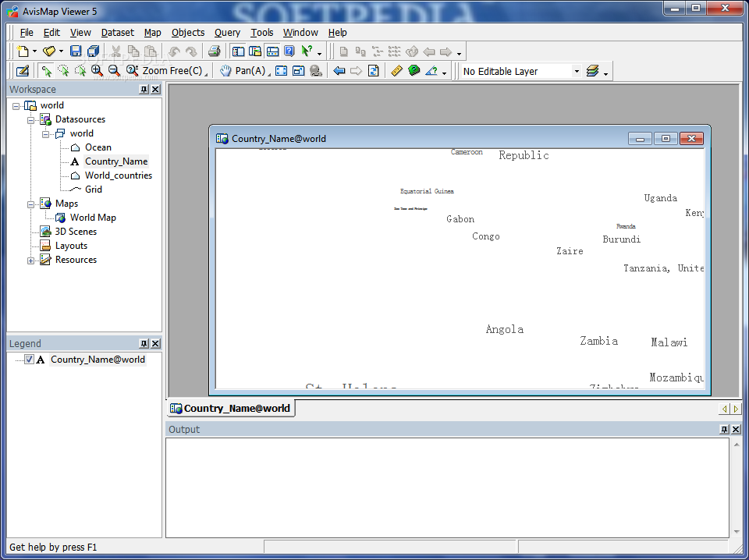The width and height of the screenshot is (749, 560).
Task: Click the Output panel scrollbar down arrow
Action: 736,532
